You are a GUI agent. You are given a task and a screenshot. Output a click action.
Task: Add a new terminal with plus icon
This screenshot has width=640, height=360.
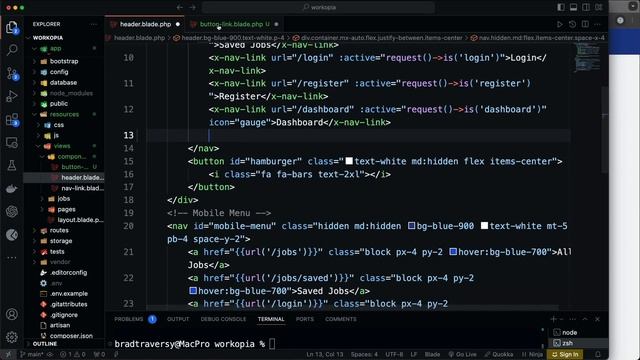click(553, 319)
